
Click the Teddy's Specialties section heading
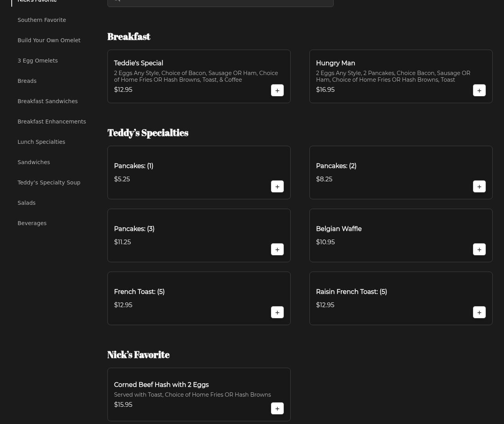[x=148, y=132]
